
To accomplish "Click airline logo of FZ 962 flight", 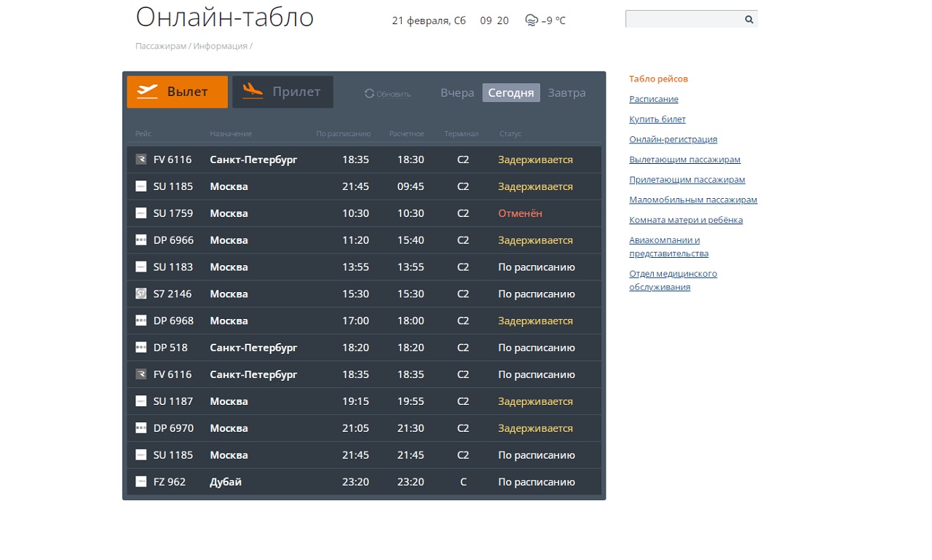I will 141,482.
